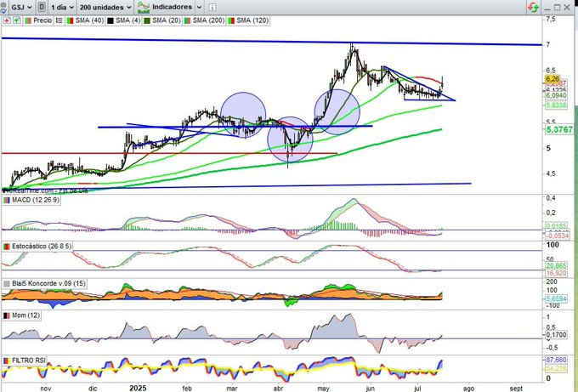Click the dark green SMA (20) swatch
This screenshot has width=578, height=392.
pos(147,20)
